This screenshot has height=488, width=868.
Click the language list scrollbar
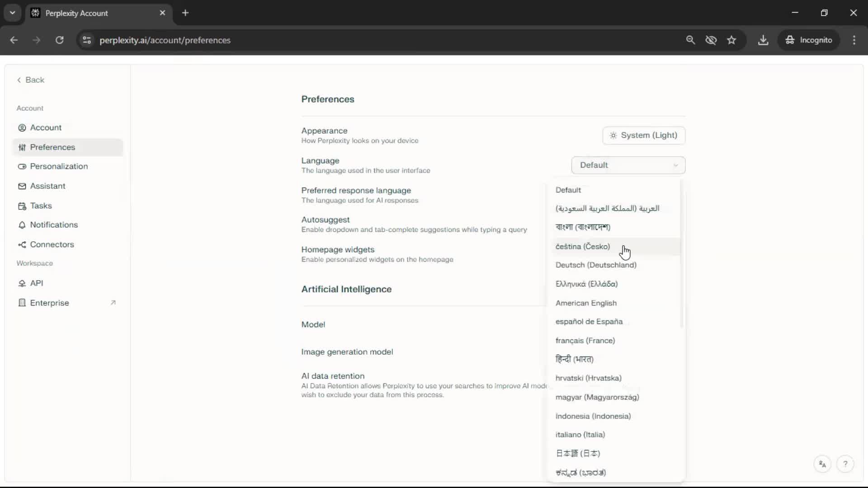pyautogui.click(x=681, y=253)
